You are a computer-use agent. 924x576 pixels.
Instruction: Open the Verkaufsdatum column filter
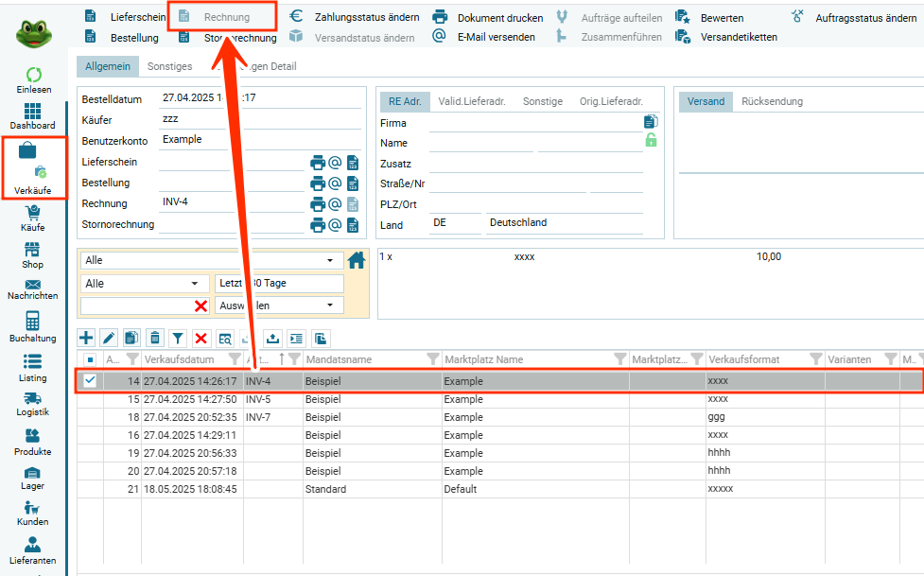(x=235, y=359)
